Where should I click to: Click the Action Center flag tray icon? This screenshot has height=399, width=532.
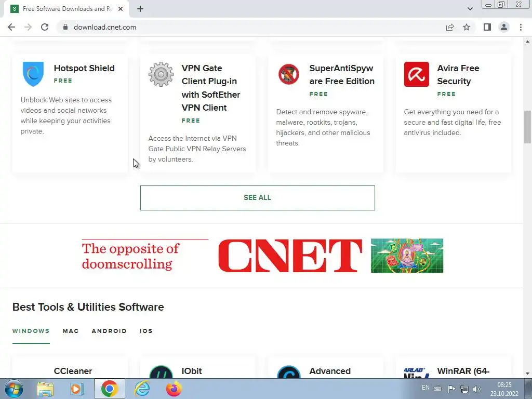(451, 389)
